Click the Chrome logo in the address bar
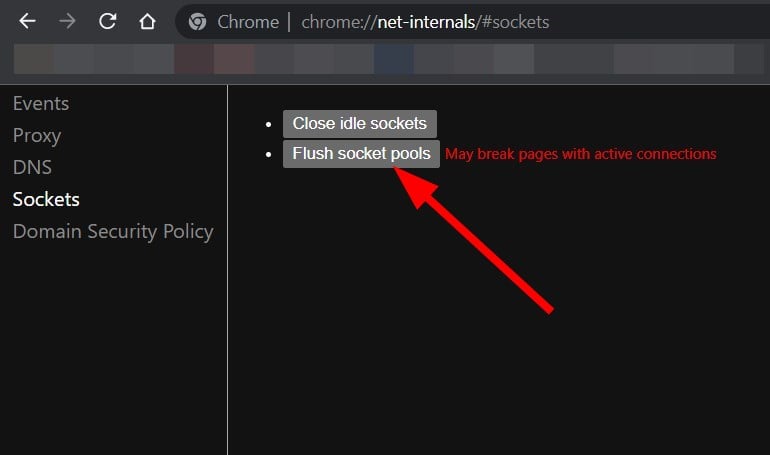Image resolution: width=770 pixels, height=455 pixels. coord(197,22)
